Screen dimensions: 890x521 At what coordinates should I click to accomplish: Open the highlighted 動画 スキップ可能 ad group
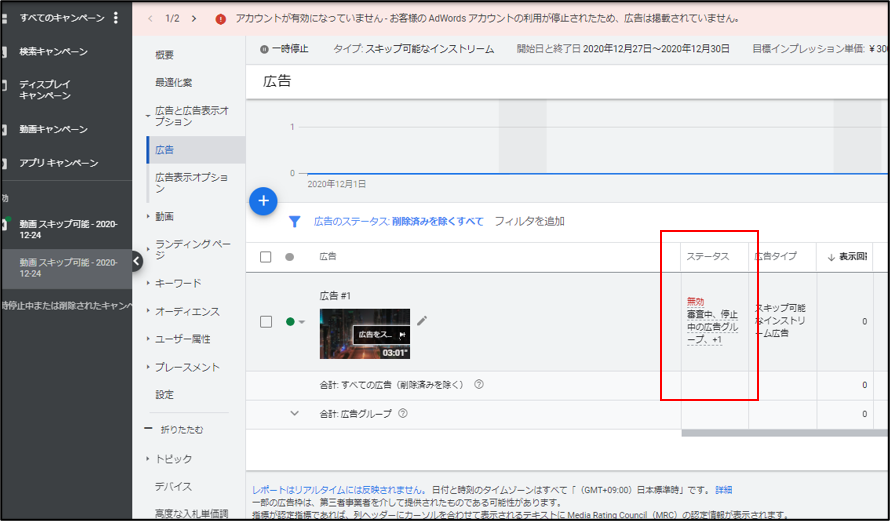[68, 268]
